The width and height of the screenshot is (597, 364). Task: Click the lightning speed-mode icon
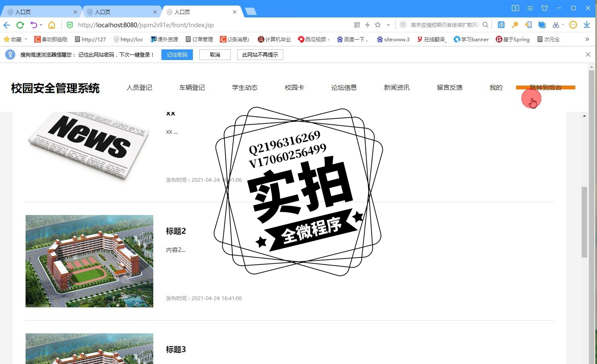point(367,25)
